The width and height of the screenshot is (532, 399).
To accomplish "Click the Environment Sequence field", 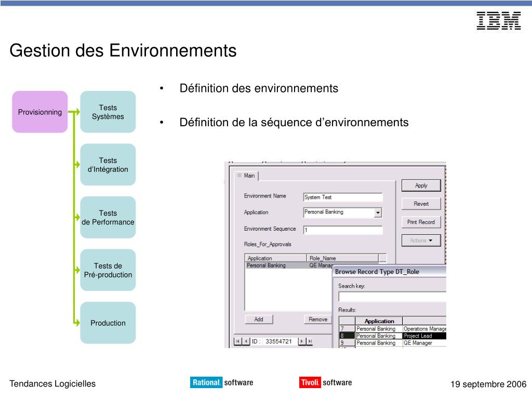I will [x=343, y=230].
